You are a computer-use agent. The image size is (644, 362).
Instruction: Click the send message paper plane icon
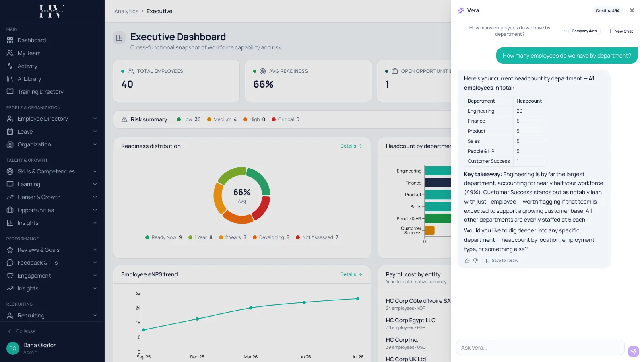[634, 352]
